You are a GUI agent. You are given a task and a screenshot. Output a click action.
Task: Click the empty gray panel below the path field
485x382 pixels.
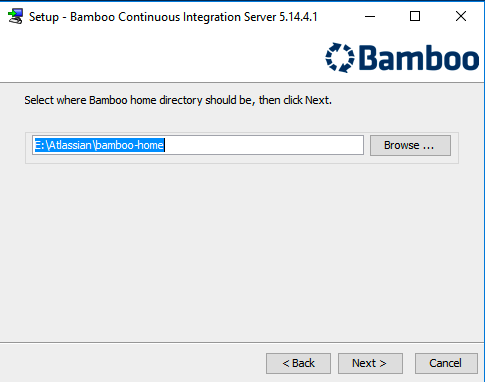(242, 250)
